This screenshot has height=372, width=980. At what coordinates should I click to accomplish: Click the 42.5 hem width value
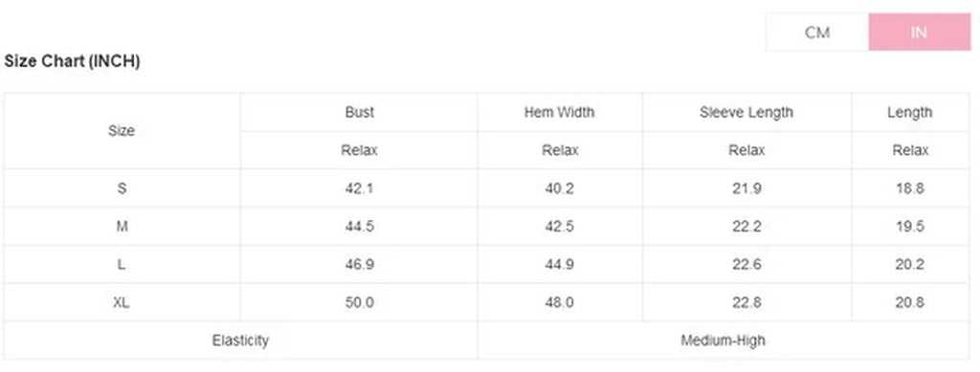point(559,227)
